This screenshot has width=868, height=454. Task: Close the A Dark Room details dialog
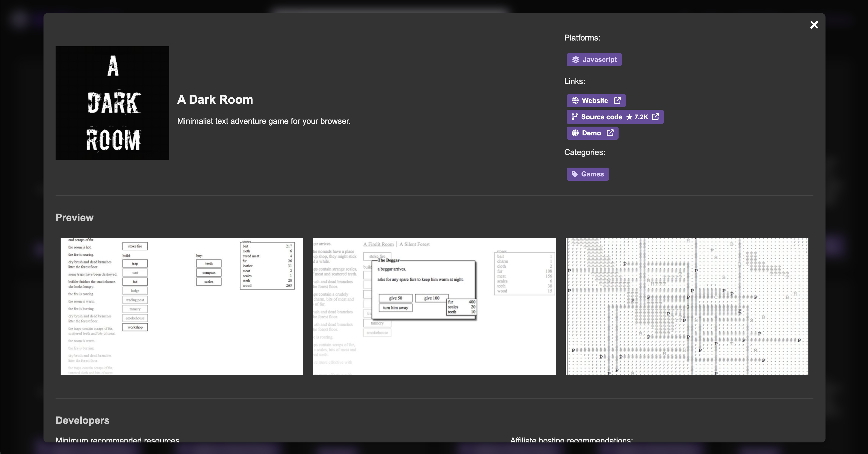coord(814,25)
